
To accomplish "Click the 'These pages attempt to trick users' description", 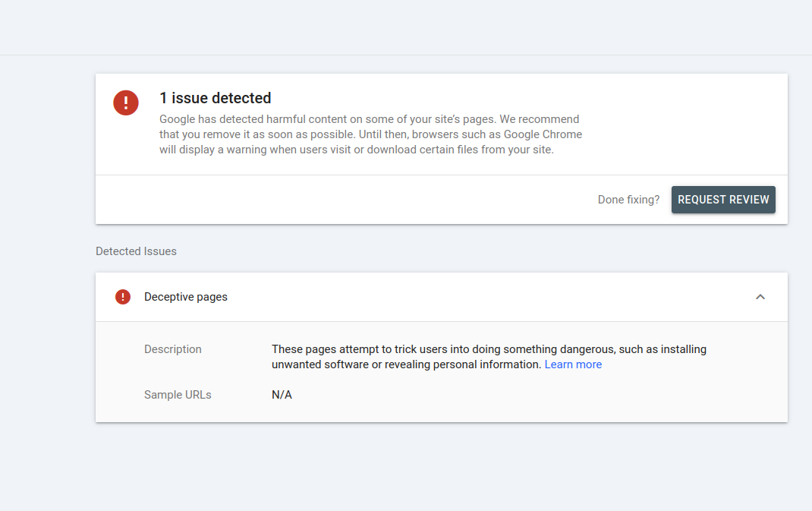I will (489, 357).
